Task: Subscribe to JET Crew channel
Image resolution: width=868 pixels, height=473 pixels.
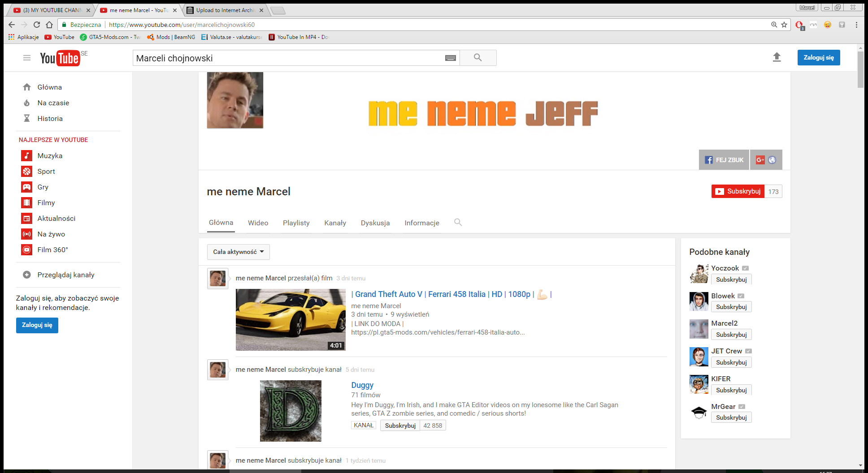Action: coord(731,362)
